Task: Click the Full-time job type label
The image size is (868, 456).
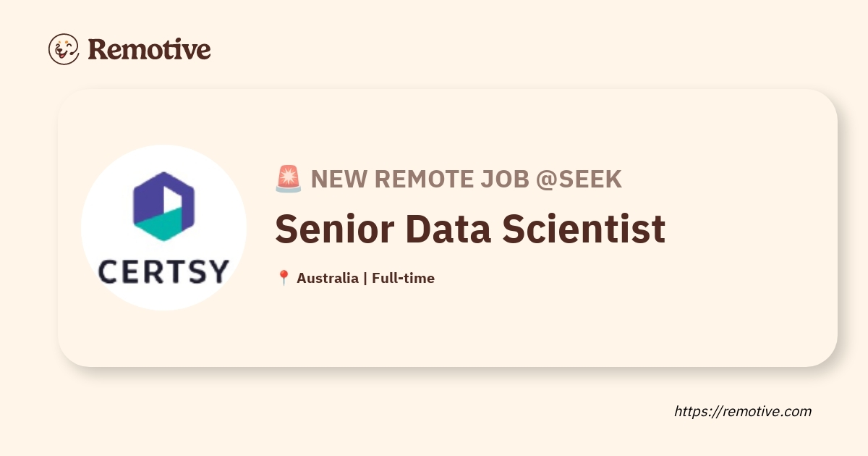Action: 404,278
